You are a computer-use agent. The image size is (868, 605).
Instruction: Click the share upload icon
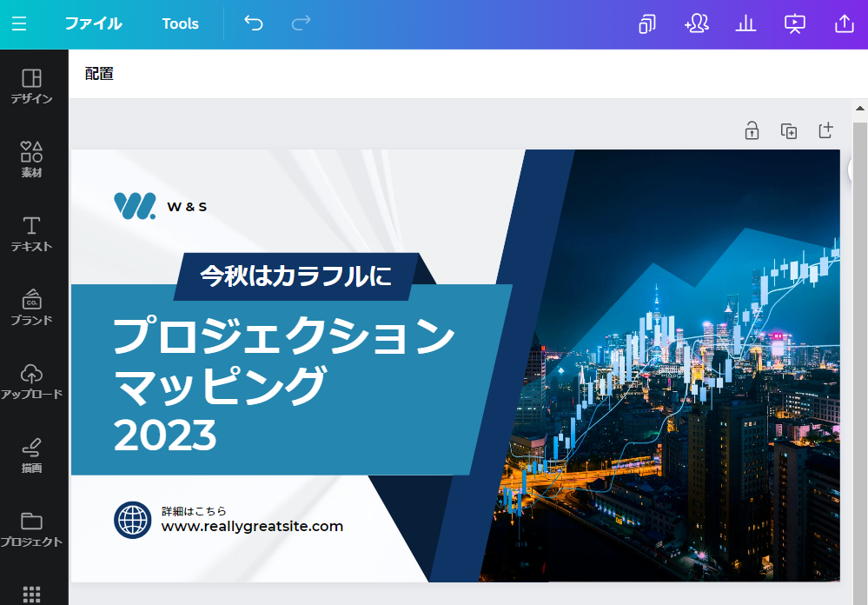845,23
